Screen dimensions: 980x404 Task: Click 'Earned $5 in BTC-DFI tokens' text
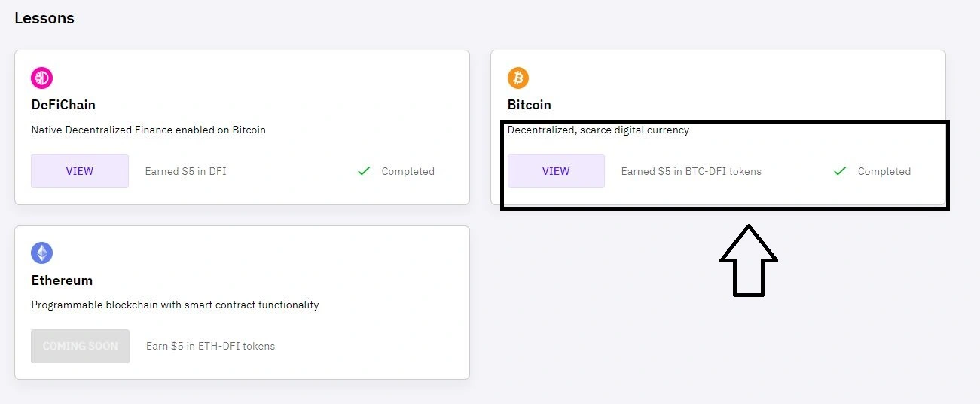[691, 171]
